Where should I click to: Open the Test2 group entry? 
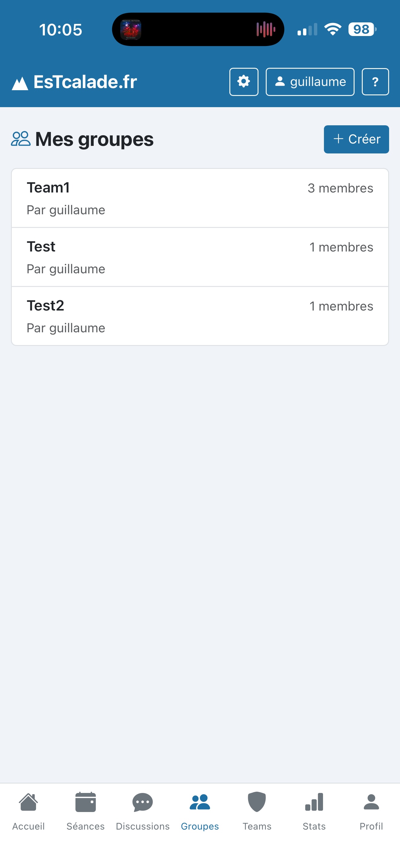tap(200, 316)
